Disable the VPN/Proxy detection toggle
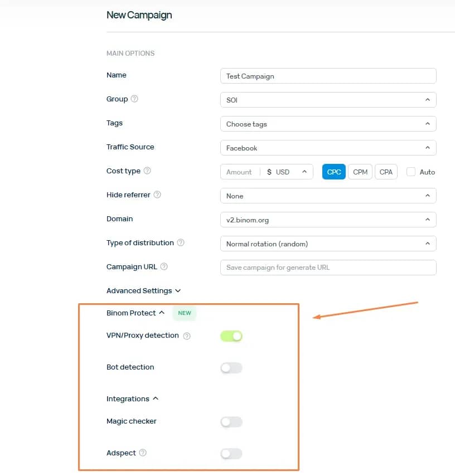The width and height of the screenshot is (455, 476). 231,336
